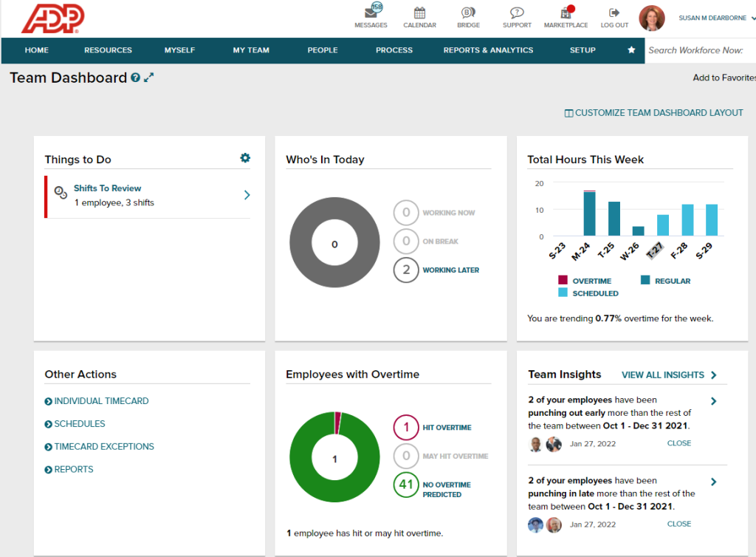Click the star favorites icon in navigation bar

point(630,50)
